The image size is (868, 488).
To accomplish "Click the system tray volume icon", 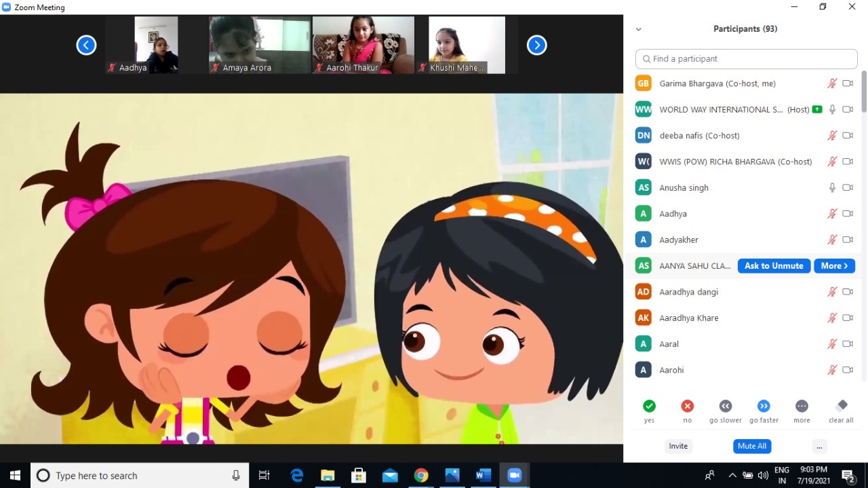I will coord(763,476).
